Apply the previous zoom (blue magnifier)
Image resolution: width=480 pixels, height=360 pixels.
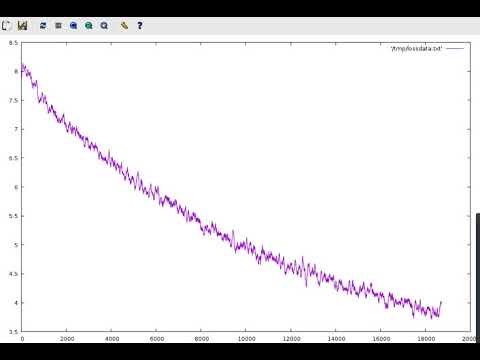tap(73, 26)
